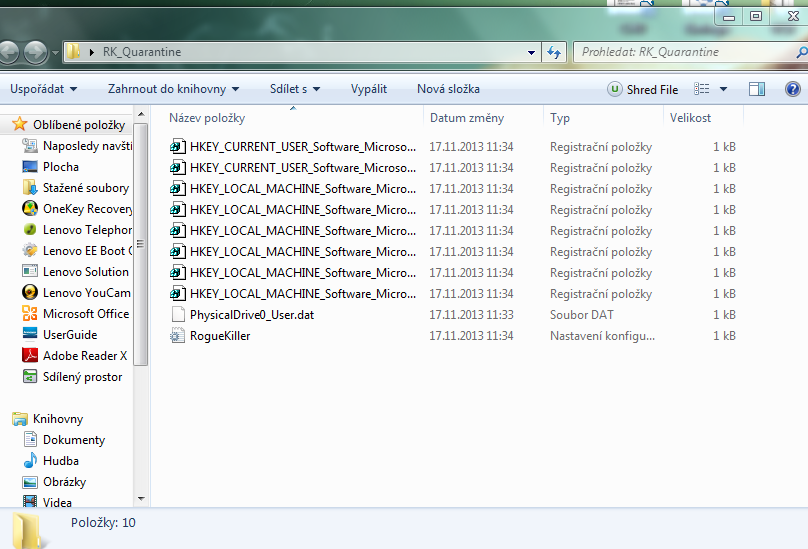The width and height of the screenshot is (808, 549).
Task: Select the file named RogueKiller
Action: click(220, 336)
